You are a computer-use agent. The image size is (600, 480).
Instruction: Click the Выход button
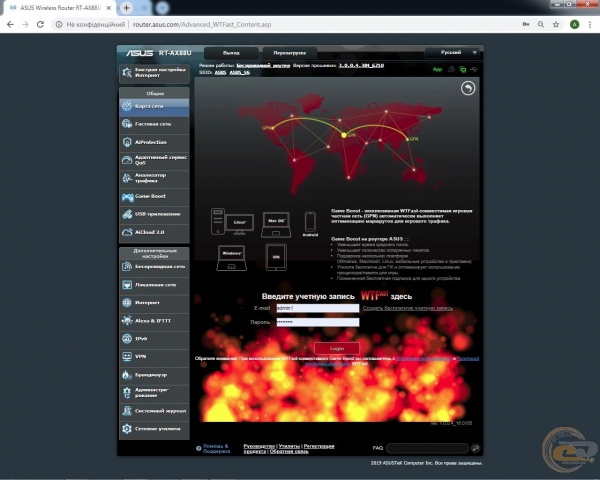[231, 53]
